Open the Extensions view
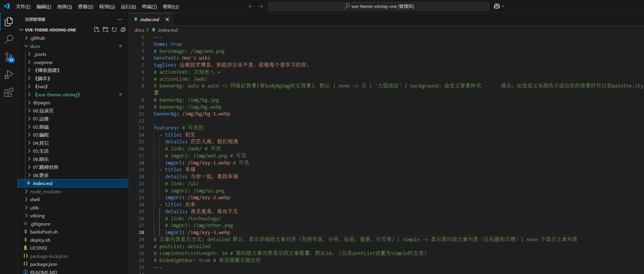Image resolution: width=644 pixels, height=274 pixels. (9, 92)
